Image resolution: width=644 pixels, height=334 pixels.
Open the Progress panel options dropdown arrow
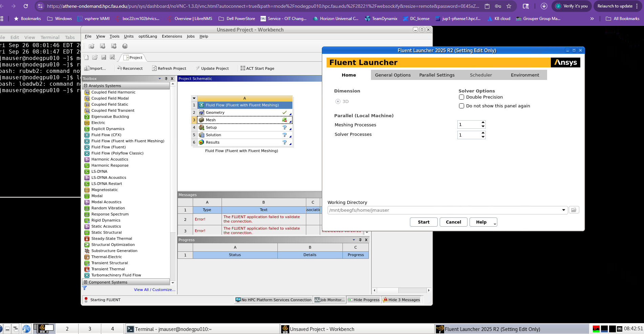click(x=354, y=240)
